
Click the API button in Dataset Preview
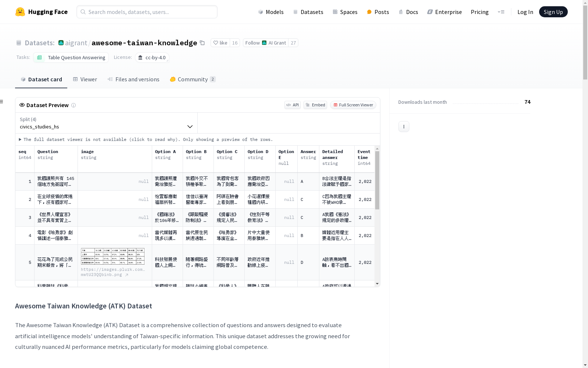pyautogui.click(x=293, y=105)
